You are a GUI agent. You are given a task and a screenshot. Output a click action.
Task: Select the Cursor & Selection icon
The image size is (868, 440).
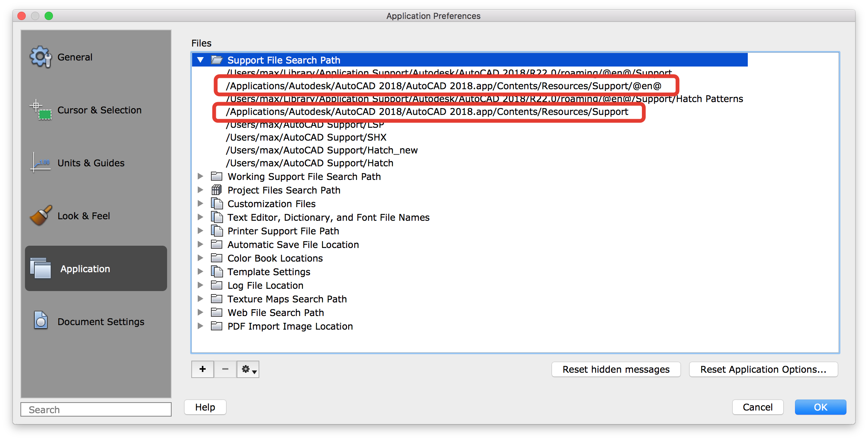coord(40,110)
